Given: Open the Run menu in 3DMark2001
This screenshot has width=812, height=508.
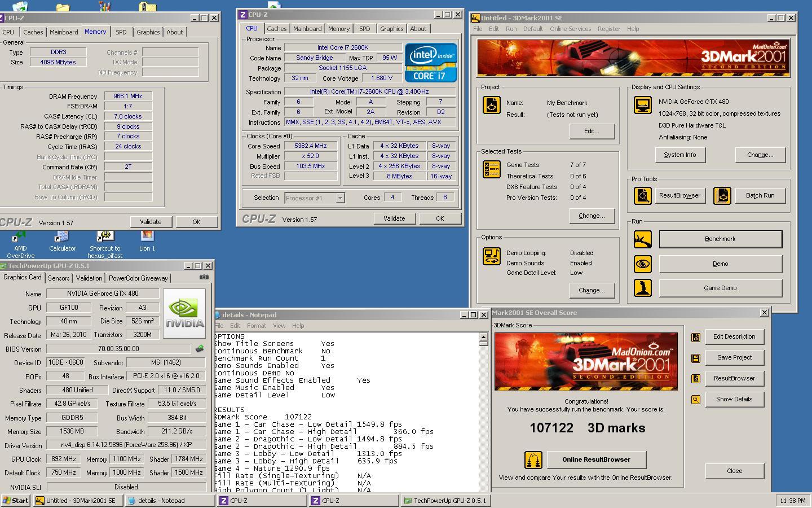Looking at the screenshot, I should tap(511, 29).
